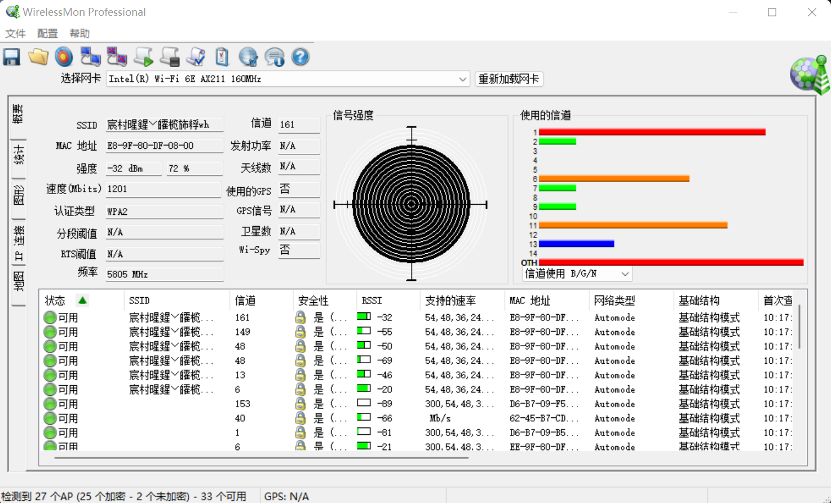Viewport: 832px width, 504px height.
Task: Click the lock icon in the RSSI -55 row
Action: pyautogui.click(x=300, y=332)
